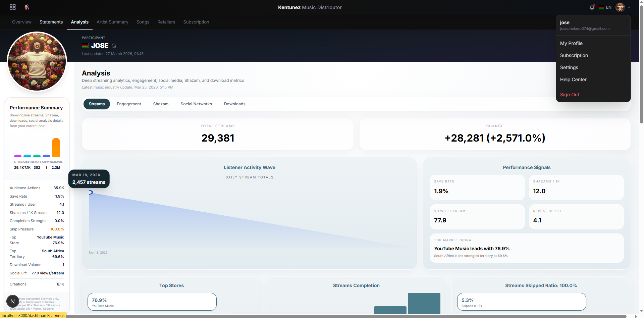Choose My Profile from user menu
This screenshot has height=318, width=644.
(x=571, y=43)
